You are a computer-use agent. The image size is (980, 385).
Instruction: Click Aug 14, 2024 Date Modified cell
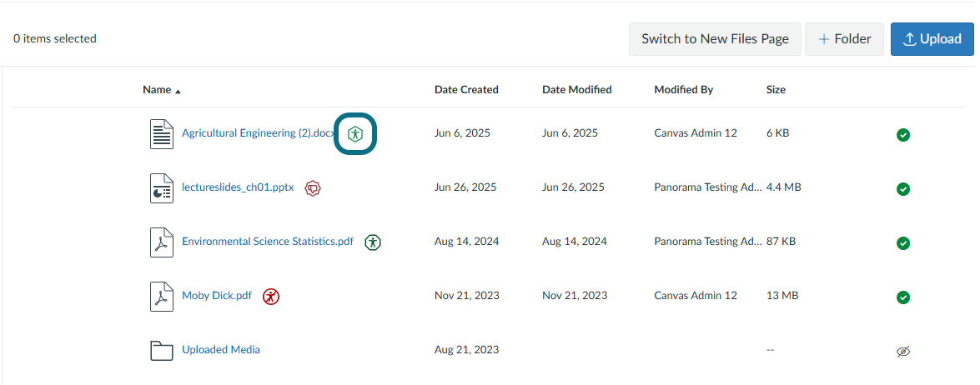coord(575,242)
